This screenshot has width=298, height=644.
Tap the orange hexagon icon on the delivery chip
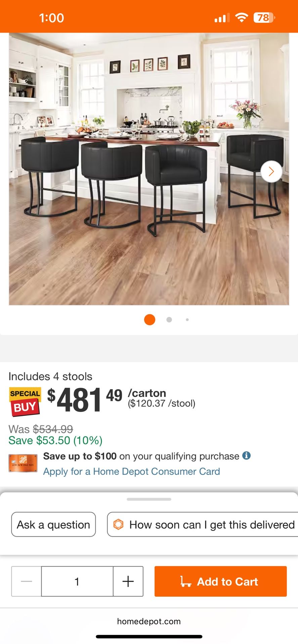point(118,524)
